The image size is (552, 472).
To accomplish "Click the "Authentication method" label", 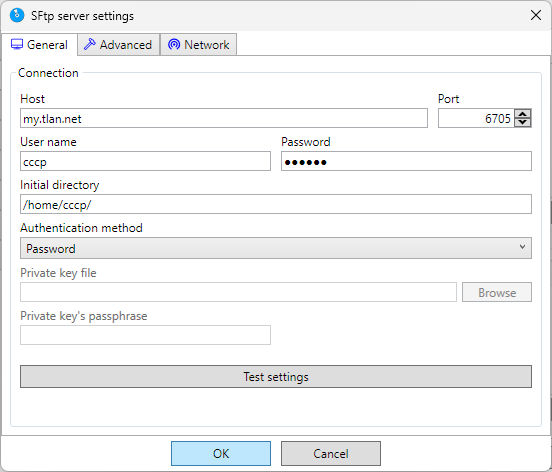I will (81, 228).
